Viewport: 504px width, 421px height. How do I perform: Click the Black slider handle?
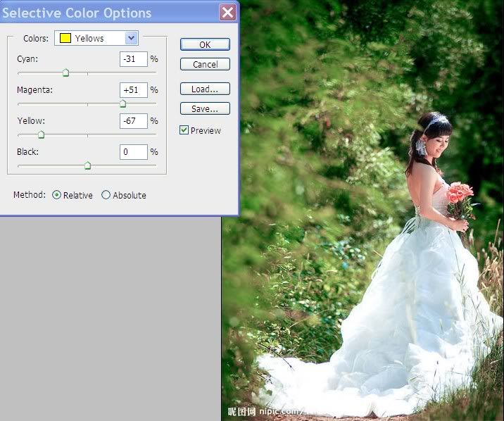[x=87, y=165]
